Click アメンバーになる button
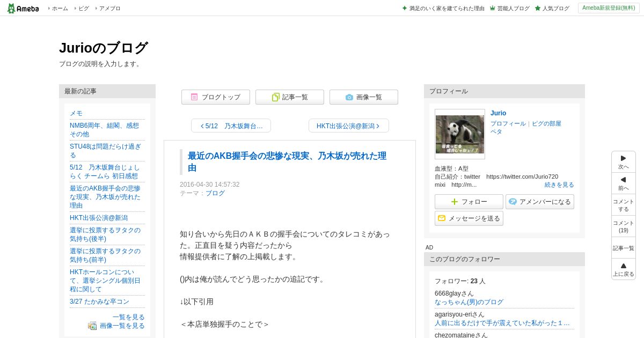This screenshot has width=644, height=338. [x=540, y=202]
